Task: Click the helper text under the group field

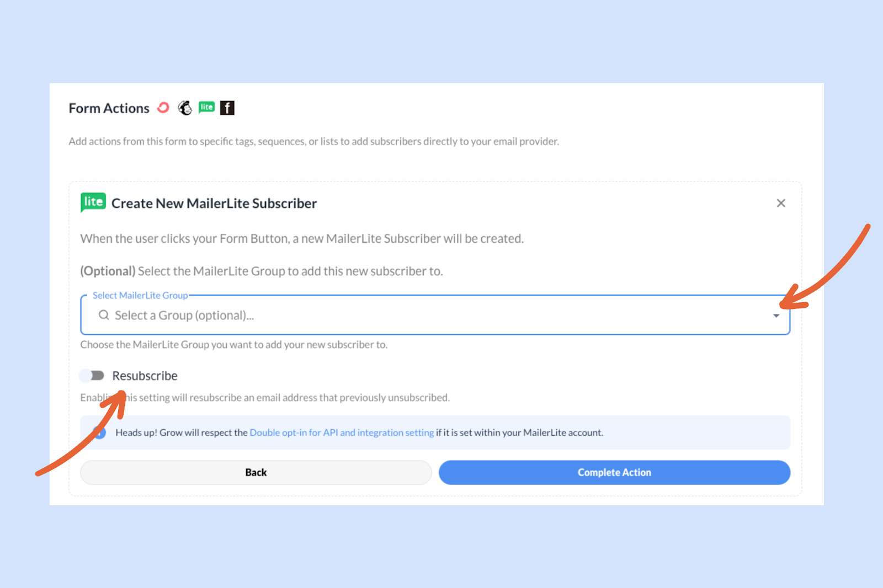Action: (234, 345)
